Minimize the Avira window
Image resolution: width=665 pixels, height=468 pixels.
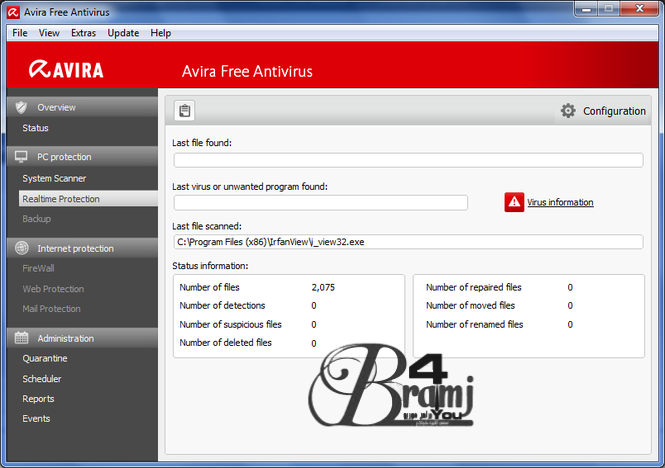click(x=587, y=9)
